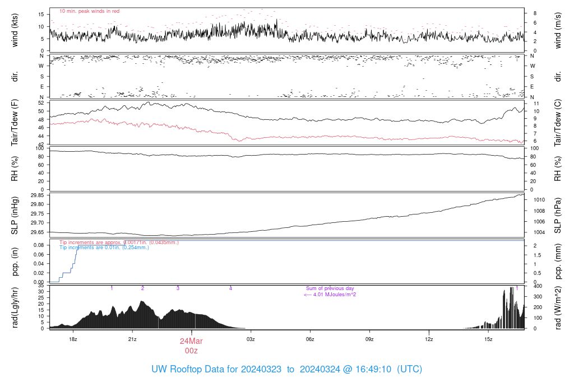574x392 pixels.
Task: Click the chart title 'UW Rooftop Data for 20240323'
Action: (x=216, y=369)
